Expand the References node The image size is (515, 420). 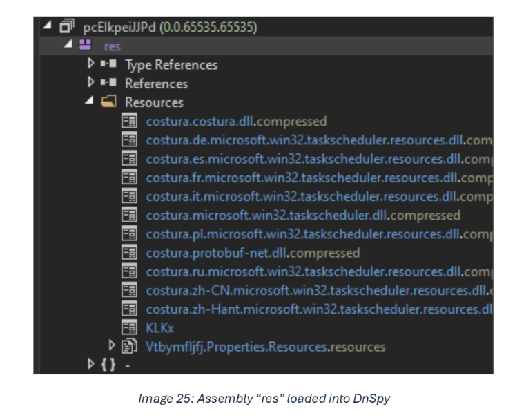90,83
